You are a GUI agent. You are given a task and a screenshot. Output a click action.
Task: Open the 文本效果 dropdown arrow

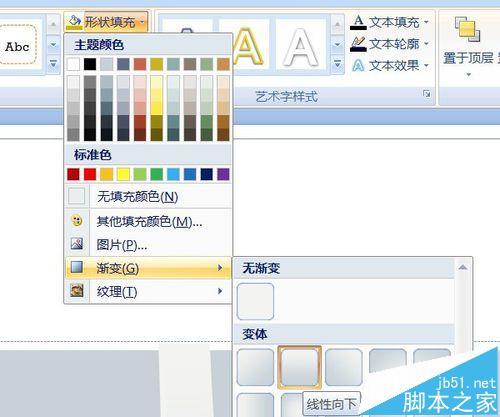[426, 65]
